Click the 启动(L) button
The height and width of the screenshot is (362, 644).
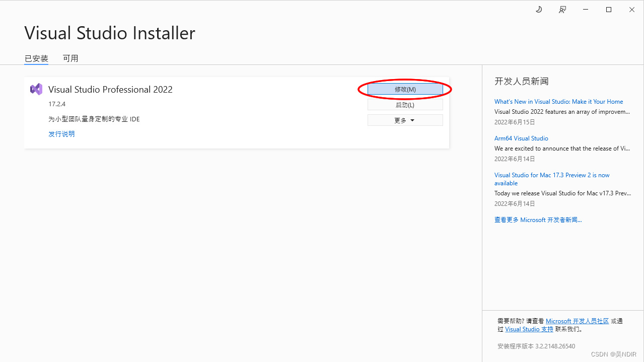405,105
